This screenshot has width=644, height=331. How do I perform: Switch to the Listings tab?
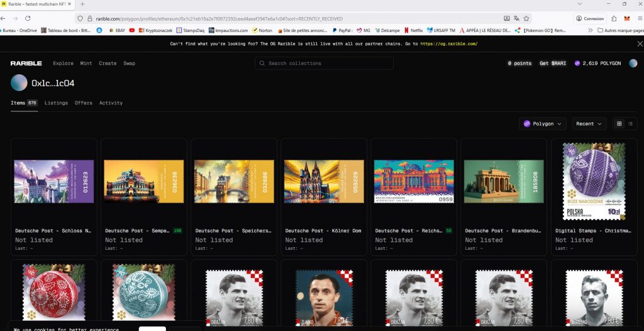pyautogui.click(x=56, y=103)
